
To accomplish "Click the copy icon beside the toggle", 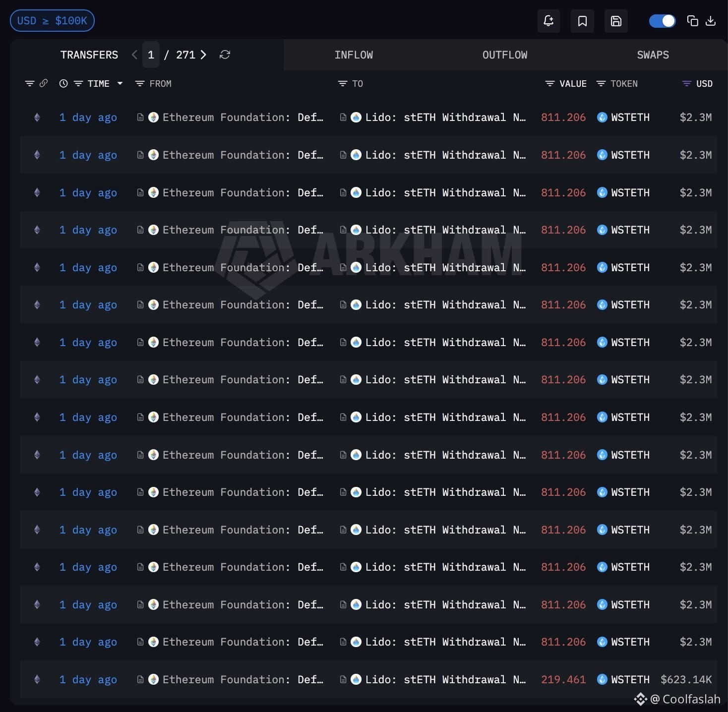I will point(692,21).
